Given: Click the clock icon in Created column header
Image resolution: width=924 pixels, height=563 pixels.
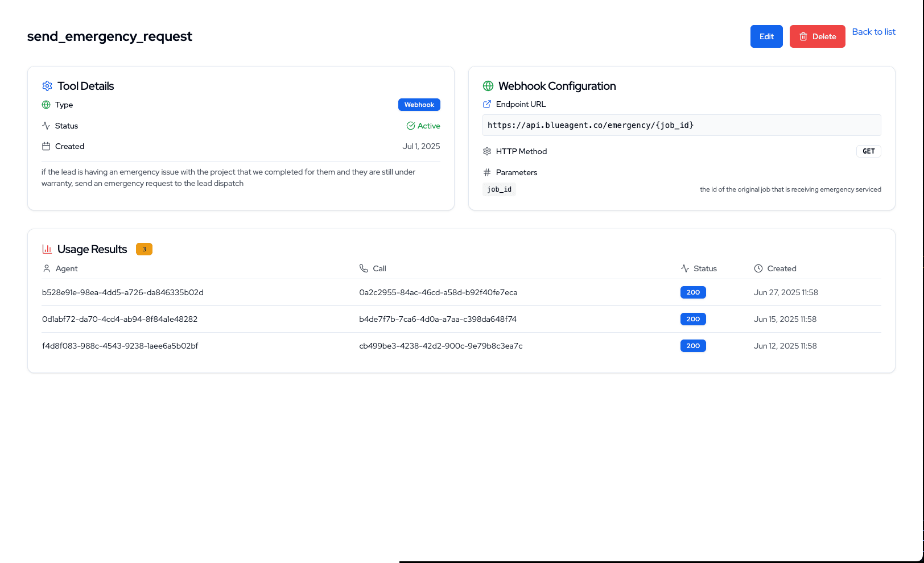Looking at the screenshot, I should (758, 268).
